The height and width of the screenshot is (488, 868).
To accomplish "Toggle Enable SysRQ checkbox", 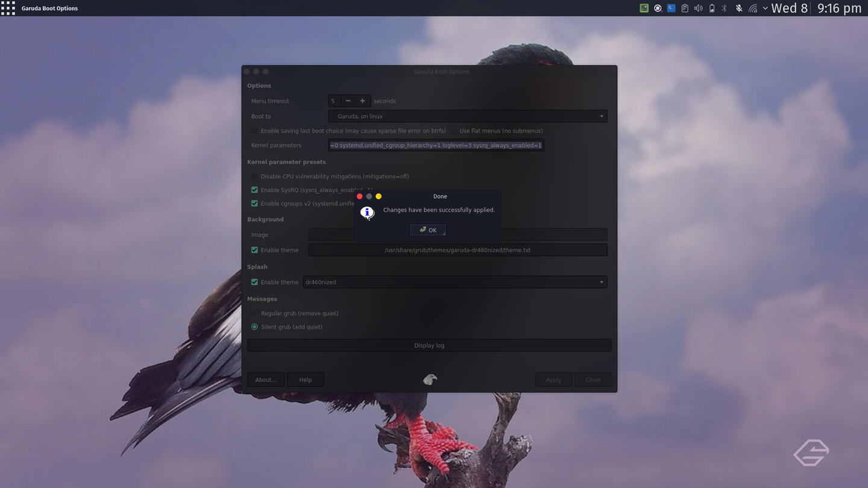I will click(x=254, y=190).
